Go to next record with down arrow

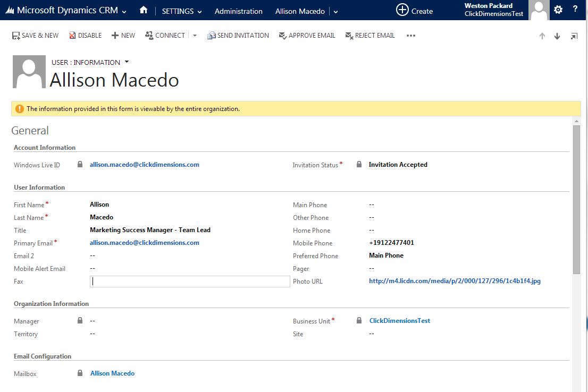coord(557,36)
